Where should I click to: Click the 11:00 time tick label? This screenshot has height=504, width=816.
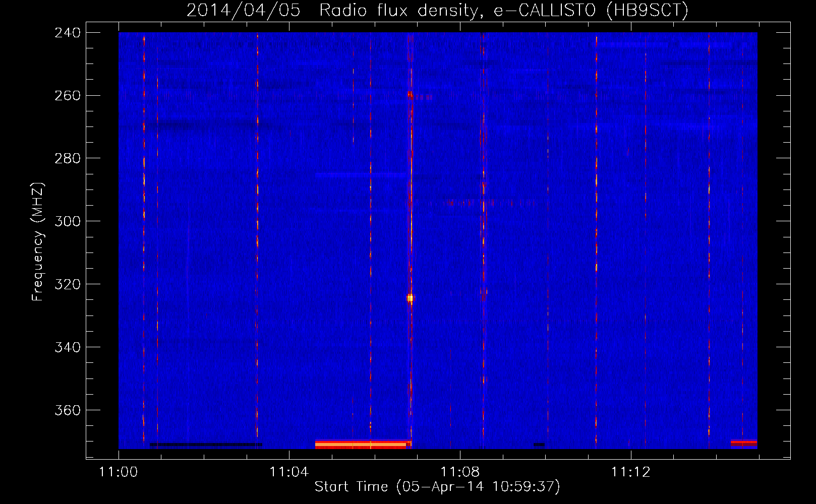(119, 472)
